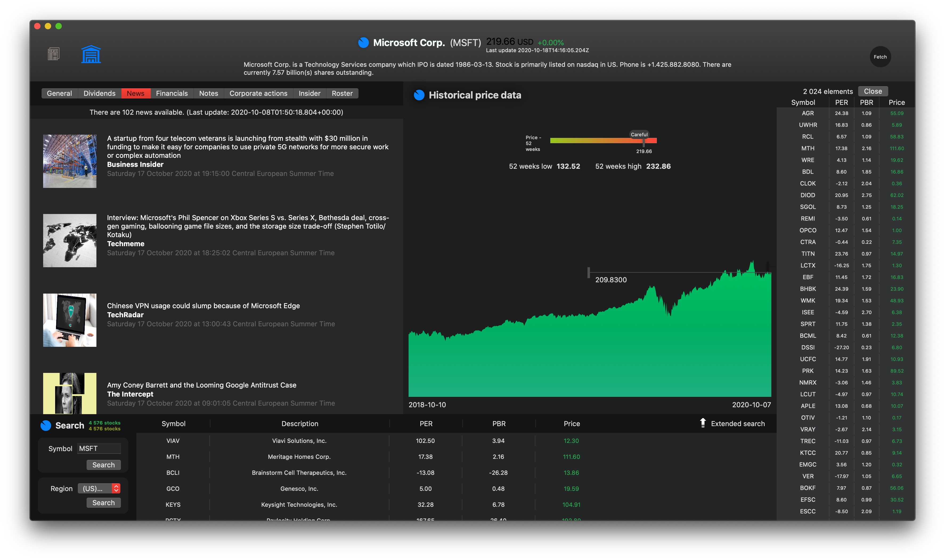Switch to the Insider tab
945x560 pixels.
click(x=309, y=93)
